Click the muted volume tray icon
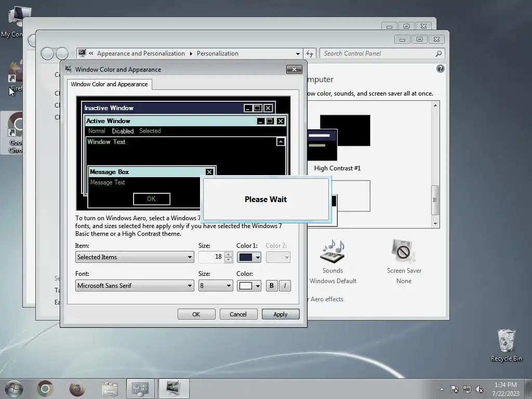This screenshot has width=532, height=399. (x=480, y=390)
